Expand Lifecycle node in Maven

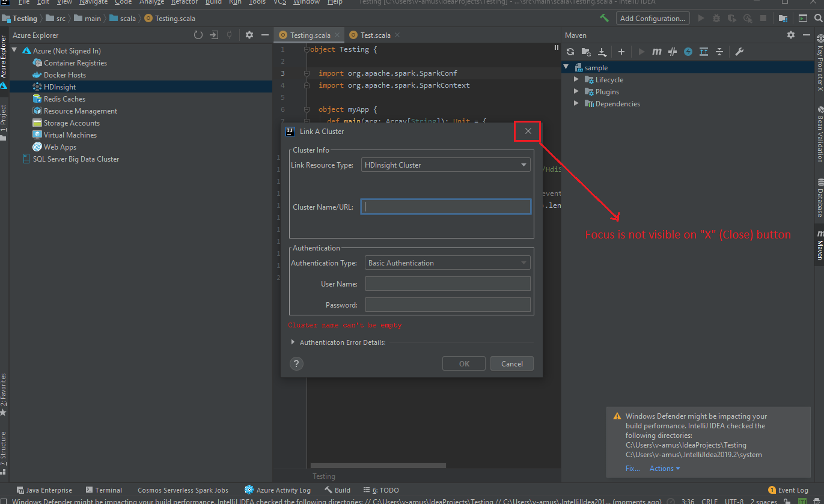576,80
